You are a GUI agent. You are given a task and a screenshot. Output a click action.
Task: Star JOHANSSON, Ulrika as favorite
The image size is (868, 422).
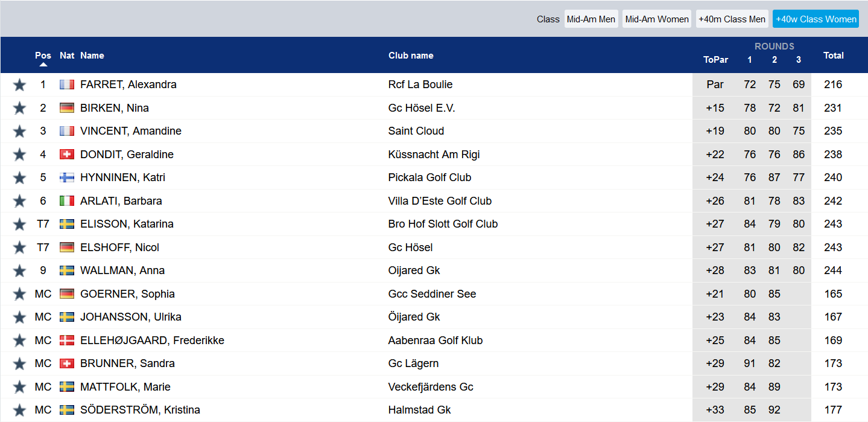point(19,318)
